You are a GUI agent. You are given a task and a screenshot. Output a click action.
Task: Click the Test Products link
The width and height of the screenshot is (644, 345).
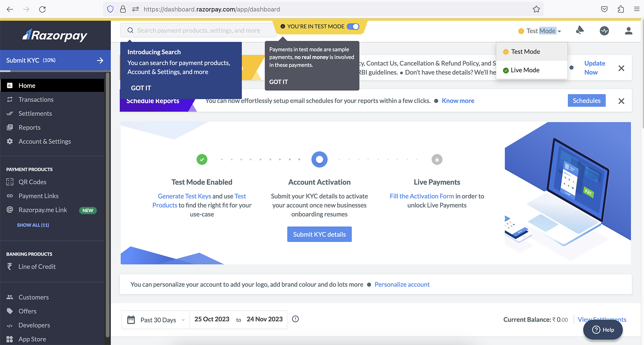[x=199, y=201]
